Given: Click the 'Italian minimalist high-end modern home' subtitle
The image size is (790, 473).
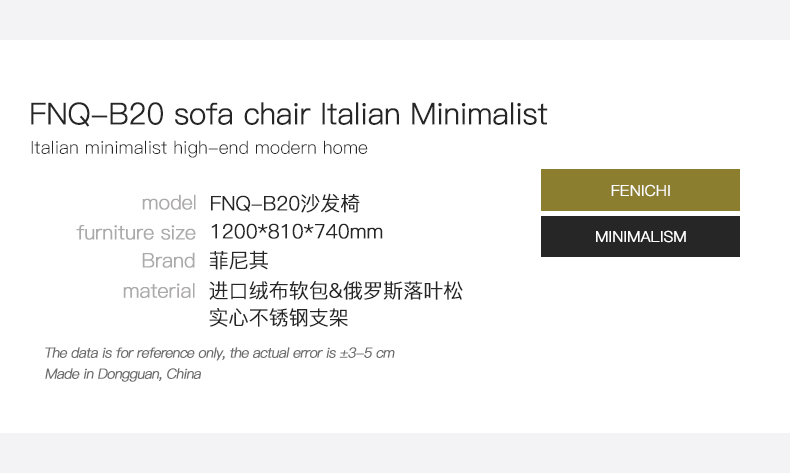Looking at the screenshot, I should tap(199, 148).
